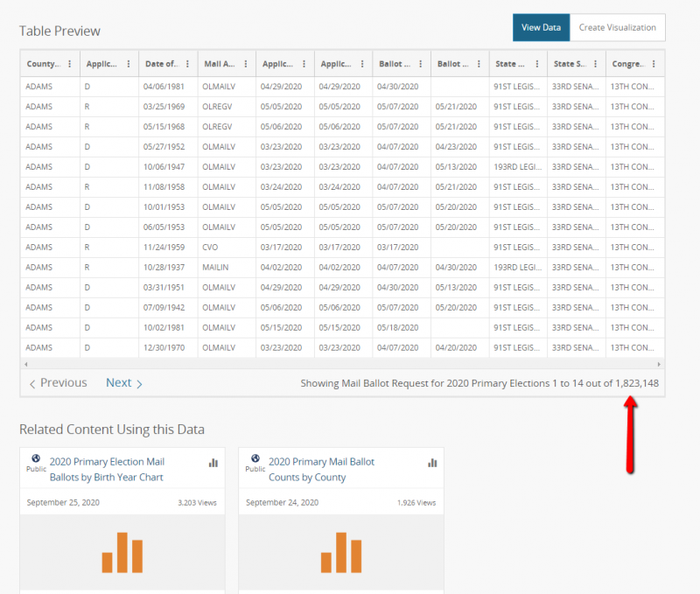Image resolution: width=700 pixels, height=594 pixels.
Task: Sort by the Congre... column header
Action: tap(628, 64)
